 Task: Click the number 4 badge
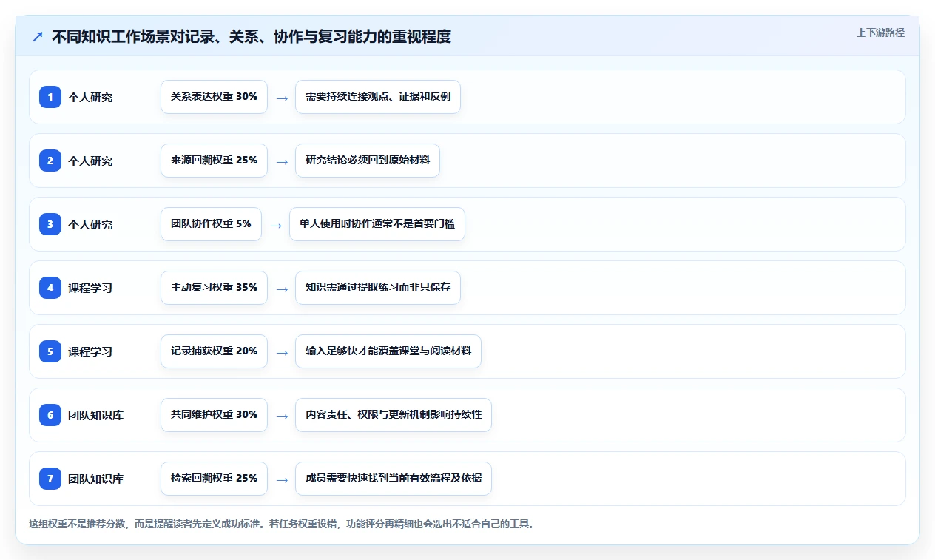click(50, 288)
